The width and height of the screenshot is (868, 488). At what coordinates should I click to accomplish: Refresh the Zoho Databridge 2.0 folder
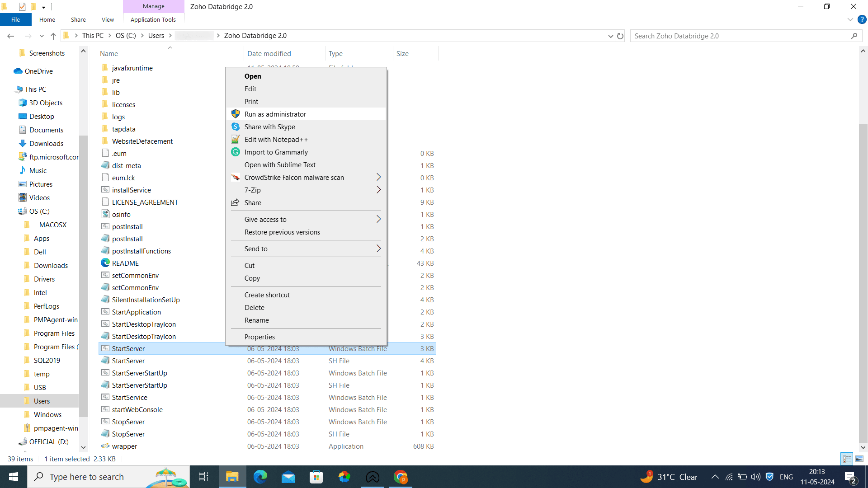pos(620,36)
